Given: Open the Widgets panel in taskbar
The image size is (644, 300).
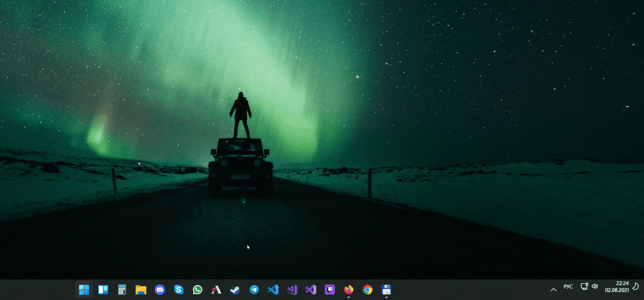Looking at the screenshot, I should pos(103,290).
